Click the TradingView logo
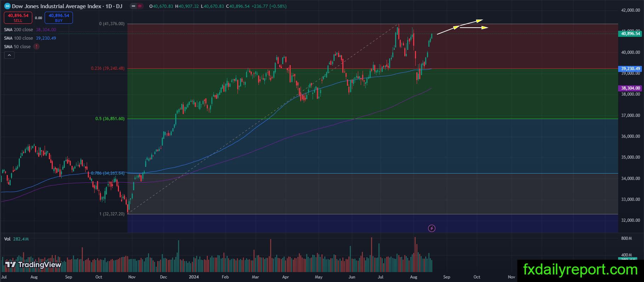Screen dimensions: 644x282 click(33, 265)
